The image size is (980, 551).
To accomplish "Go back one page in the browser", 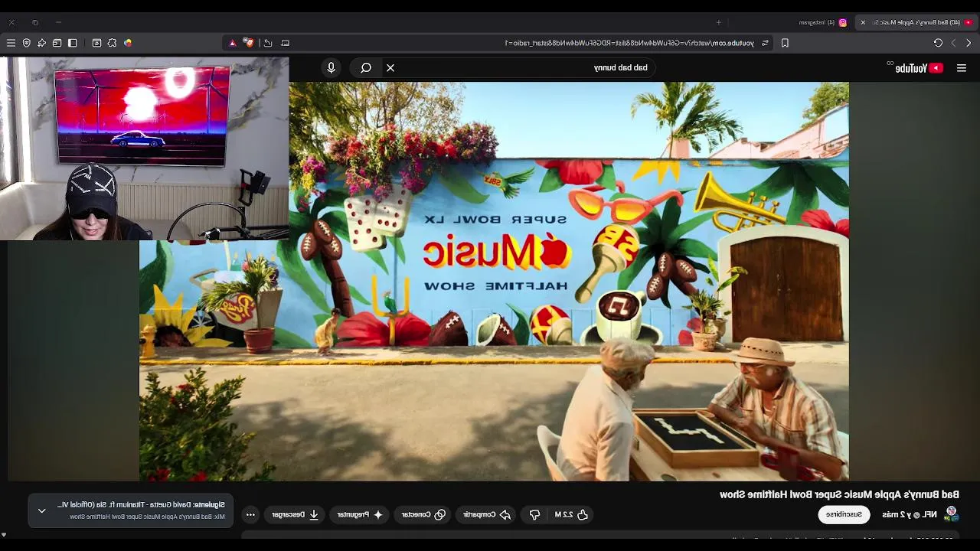I will click(969, 43).
